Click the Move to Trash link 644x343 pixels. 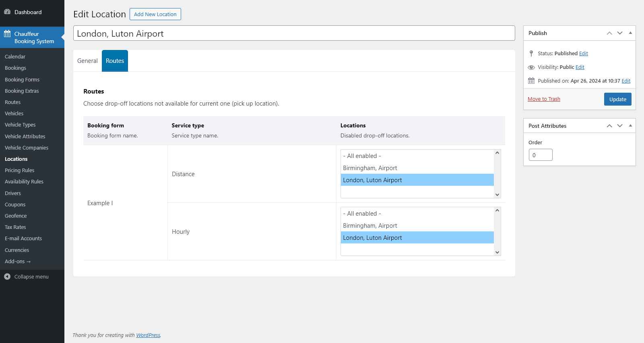[x=544, y=99]
